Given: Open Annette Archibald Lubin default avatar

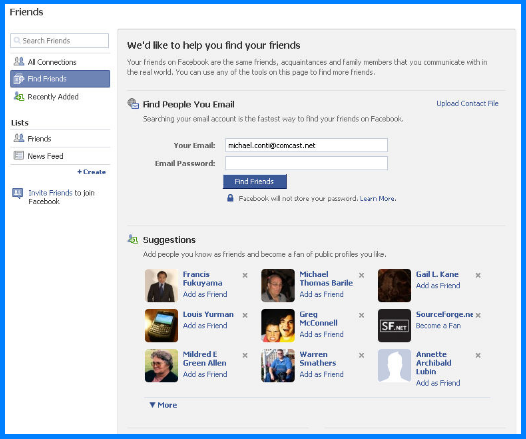Looking at the screenshot, I should coord(394,366).
